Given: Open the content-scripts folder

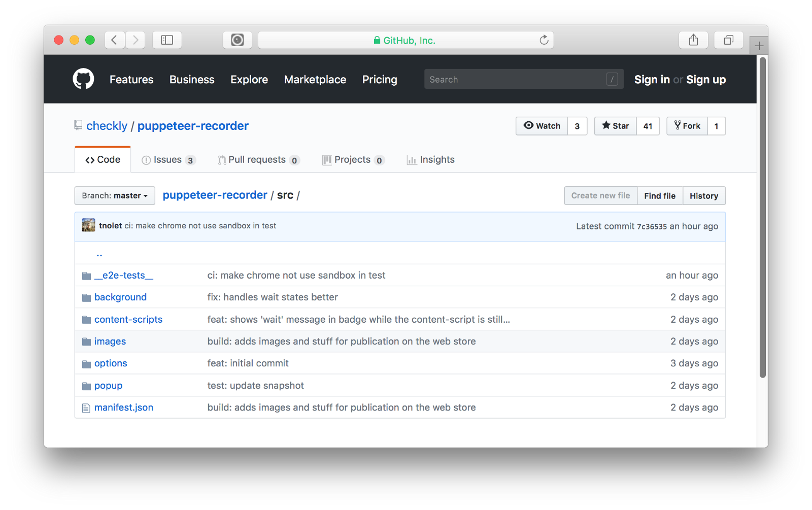Looking at the screenshot, I should [128, 320].
